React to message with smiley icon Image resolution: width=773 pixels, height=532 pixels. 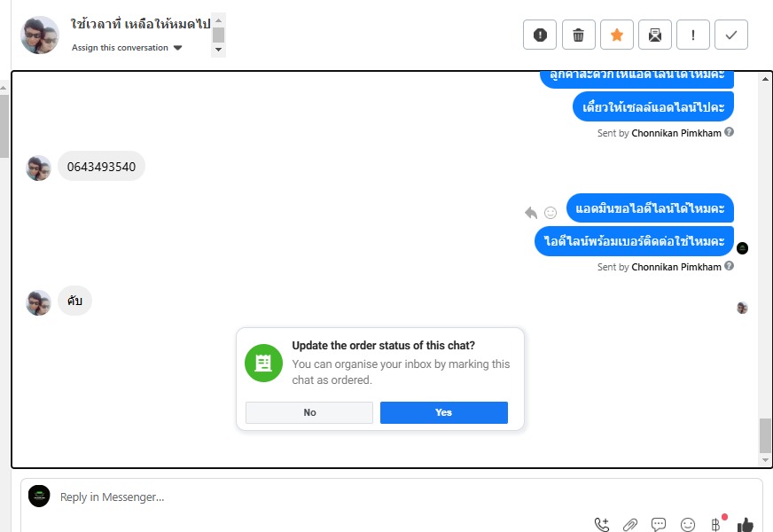550,213
